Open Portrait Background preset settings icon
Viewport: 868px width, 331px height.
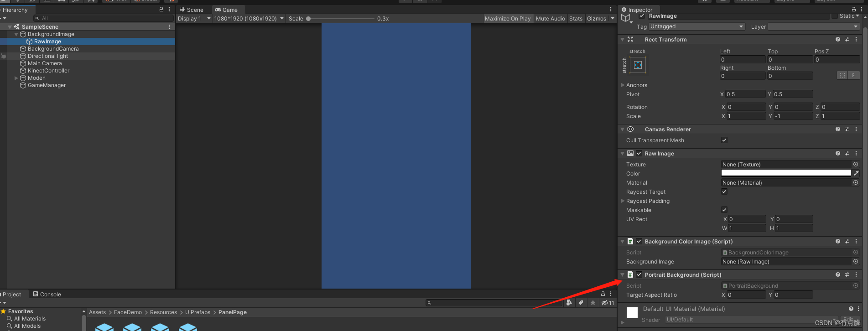coord(847,275)
